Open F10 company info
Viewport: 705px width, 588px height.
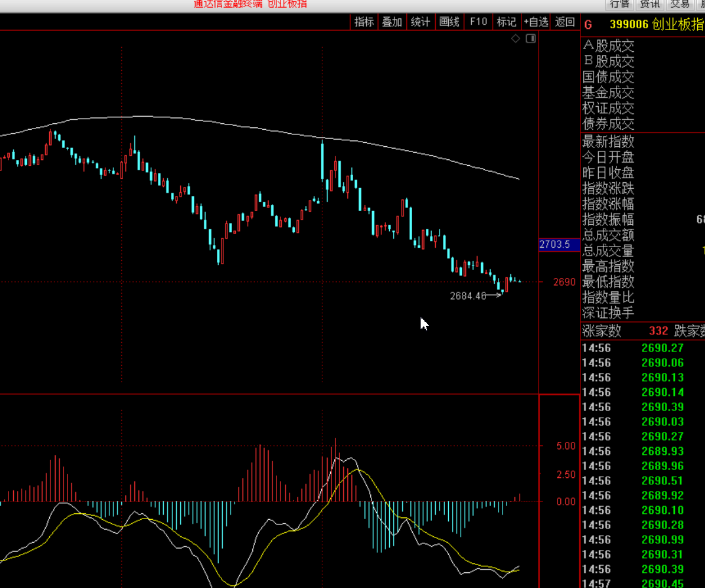click(478, 22)
